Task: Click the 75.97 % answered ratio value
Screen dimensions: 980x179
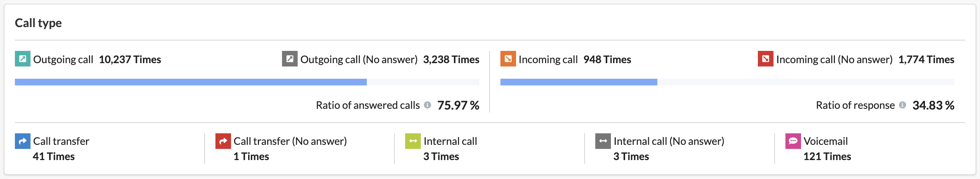Action: pyautogui.click(x=458, y=105)
